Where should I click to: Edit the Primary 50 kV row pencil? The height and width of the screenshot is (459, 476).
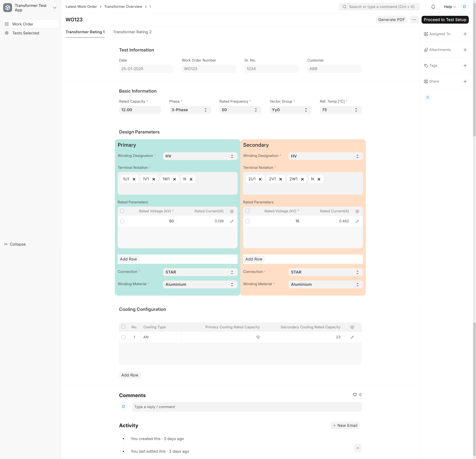[x=232, y=221]
